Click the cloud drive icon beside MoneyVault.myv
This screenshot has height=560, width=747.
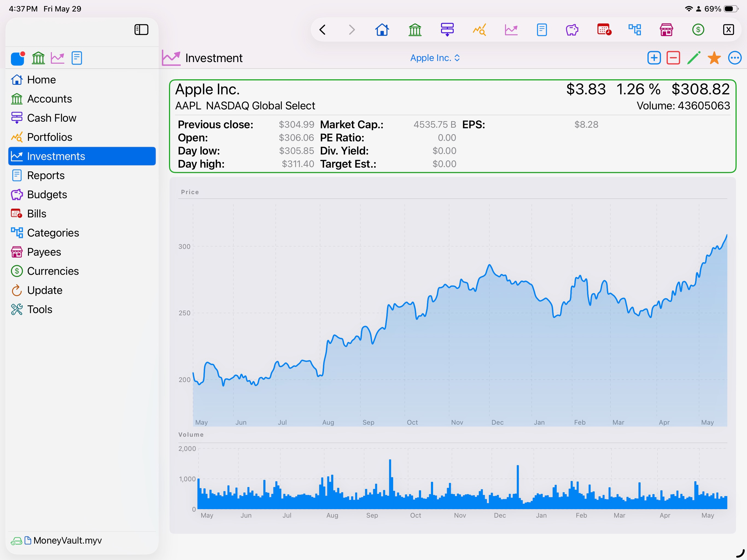click(x=16, y=541)
